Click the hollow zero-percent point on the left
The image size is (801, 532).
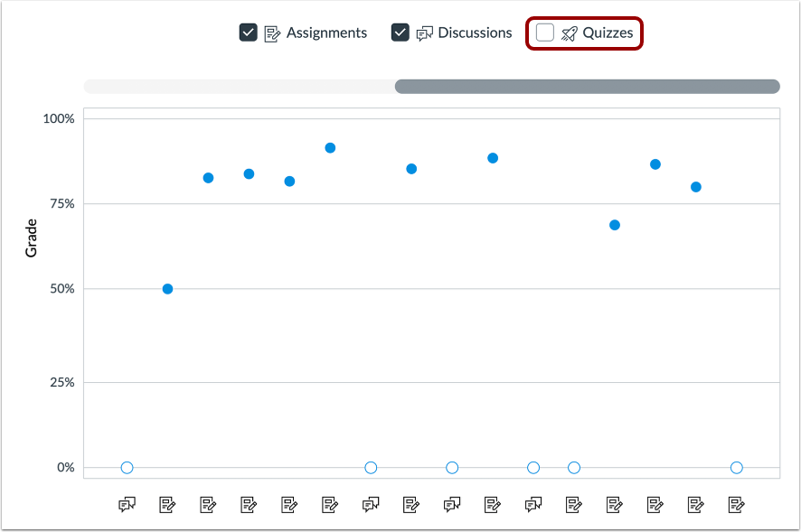pyautogui.click(x=127, y=468)
